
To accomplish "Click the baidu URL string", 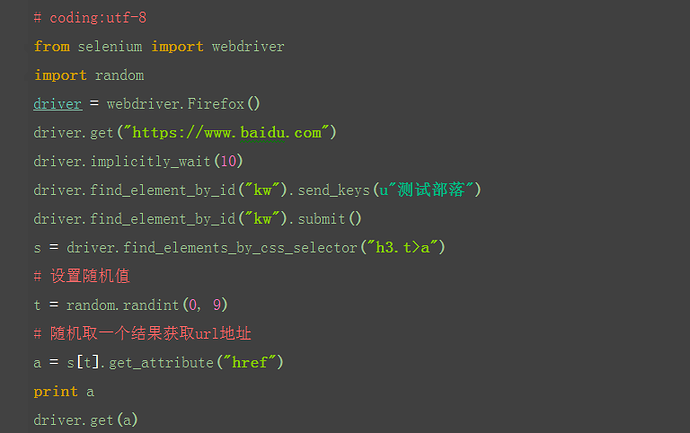I will 227,132.
